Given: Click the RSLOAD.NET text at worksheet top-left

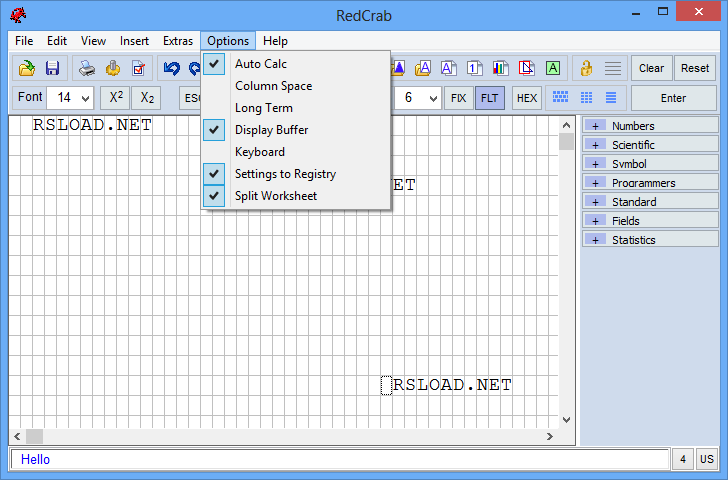Looking at the screenshot, I should (x=92, y=125).
